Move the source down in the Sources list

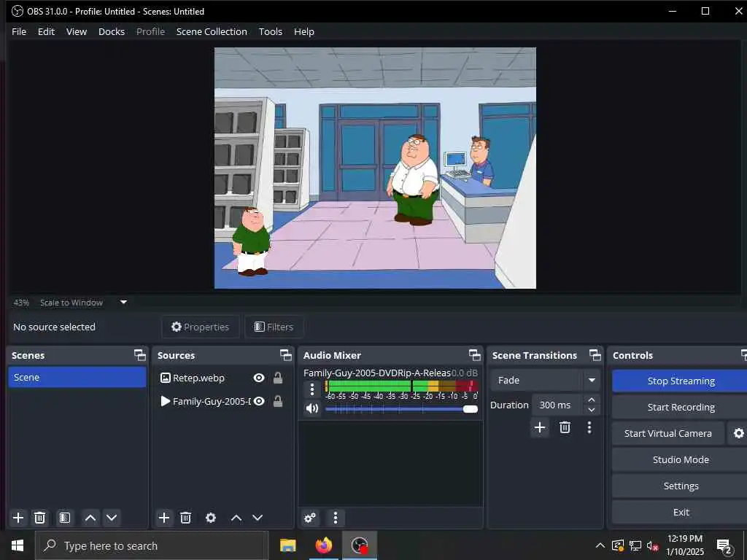pyautogui.click(x=258, y=518)
